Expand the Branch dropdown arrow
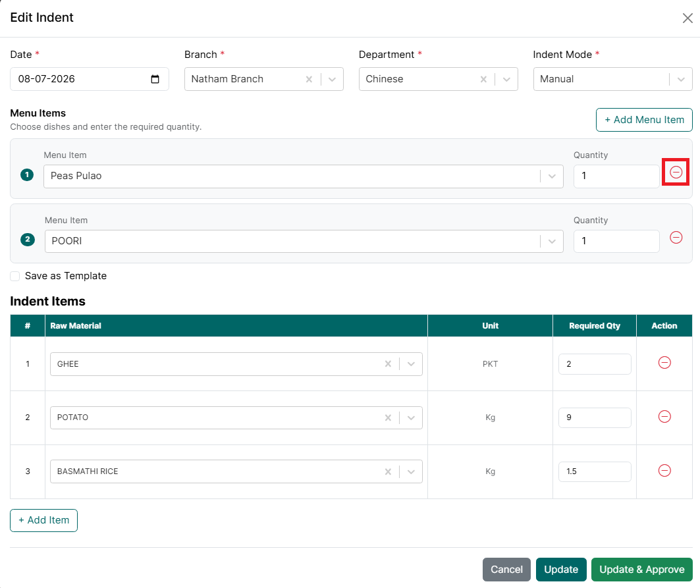 point(332,80)
